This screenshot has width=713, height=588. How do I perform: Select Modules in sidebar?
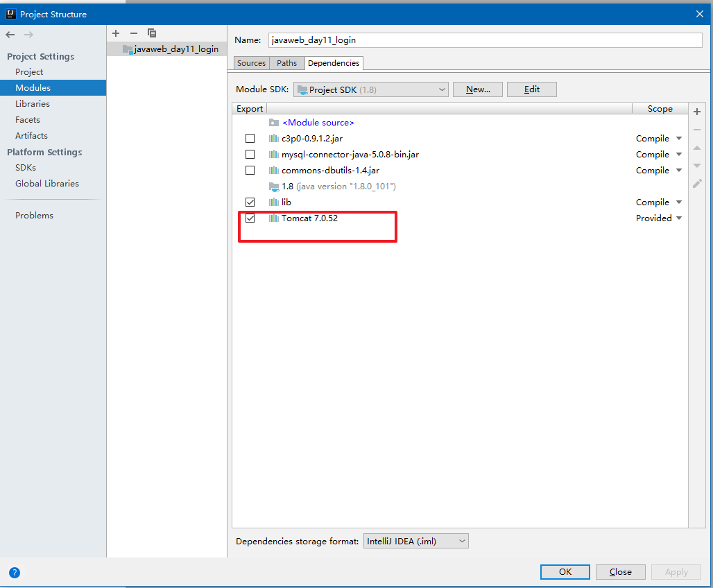click(53, 88)
